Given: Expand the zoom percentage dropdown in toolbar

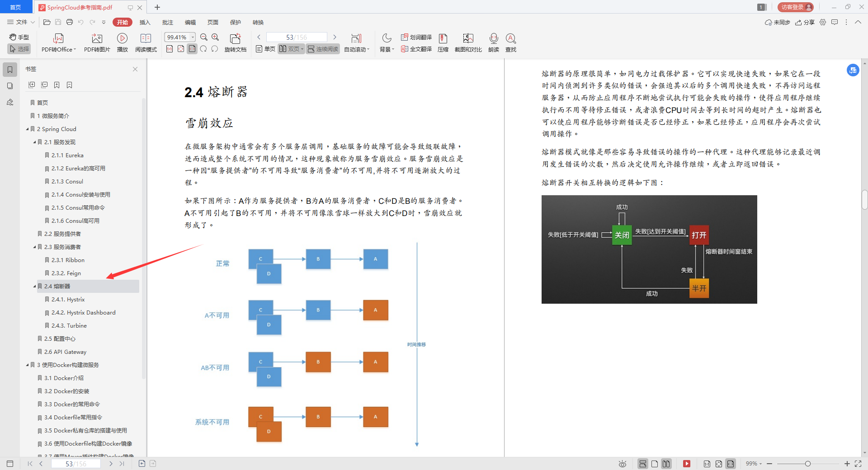Looking at the screenshot, I should 192,37.
